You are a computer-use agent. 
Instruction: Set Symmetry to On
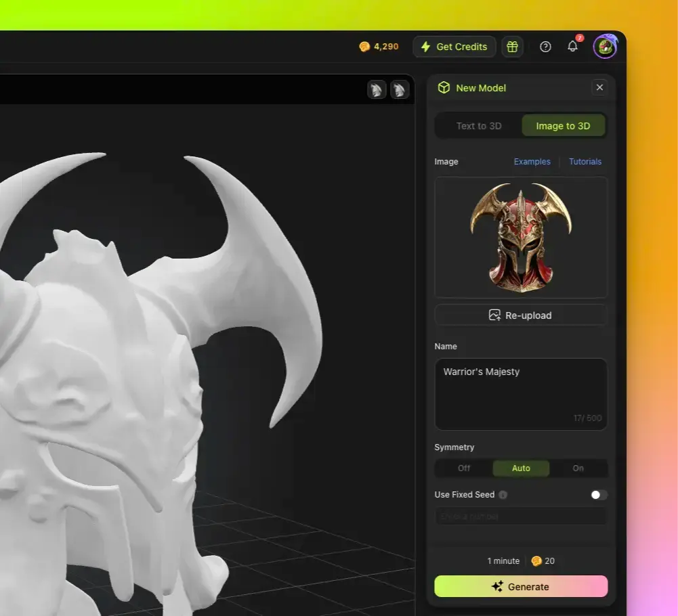(578, 468)
